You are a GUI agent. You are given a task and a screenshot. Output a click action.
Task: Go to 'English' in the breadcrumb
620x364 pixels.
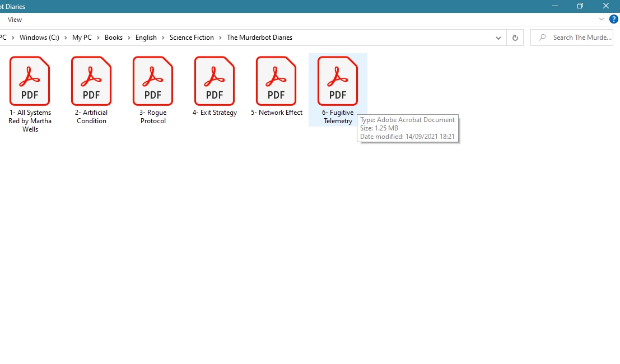(146, 38)
